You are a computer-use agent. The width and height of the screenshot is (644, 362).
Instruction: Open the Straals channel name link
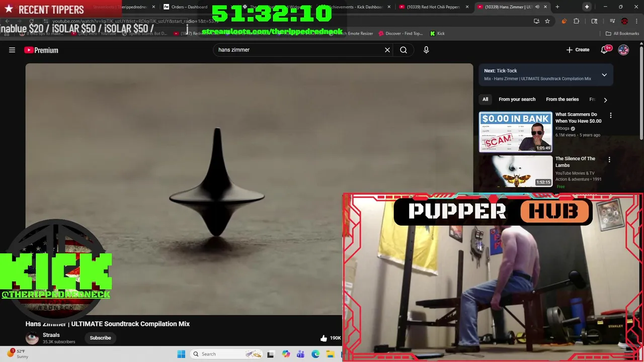pyautogui.click(x=51, y=335)
